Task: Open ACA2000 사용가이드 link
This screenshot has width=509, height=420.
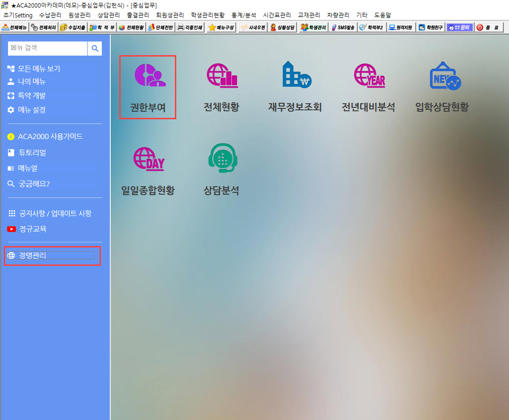Action: (x=50, y=136)
